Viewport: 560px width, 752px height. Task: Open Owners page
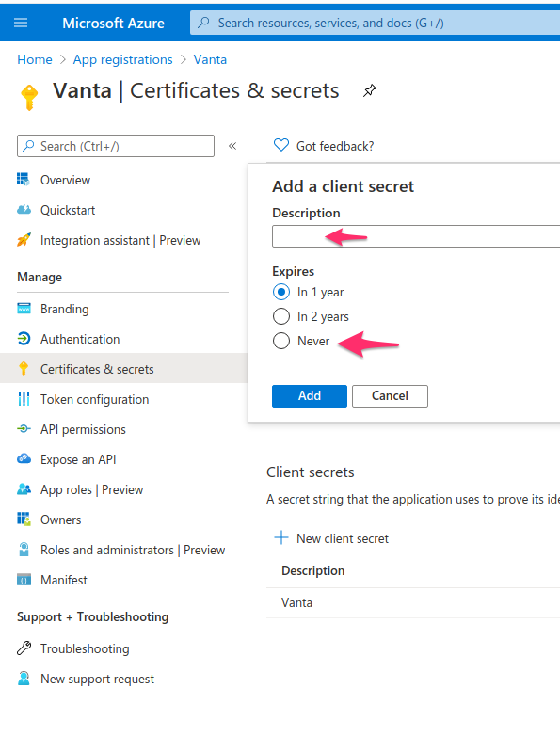point(60,520)
